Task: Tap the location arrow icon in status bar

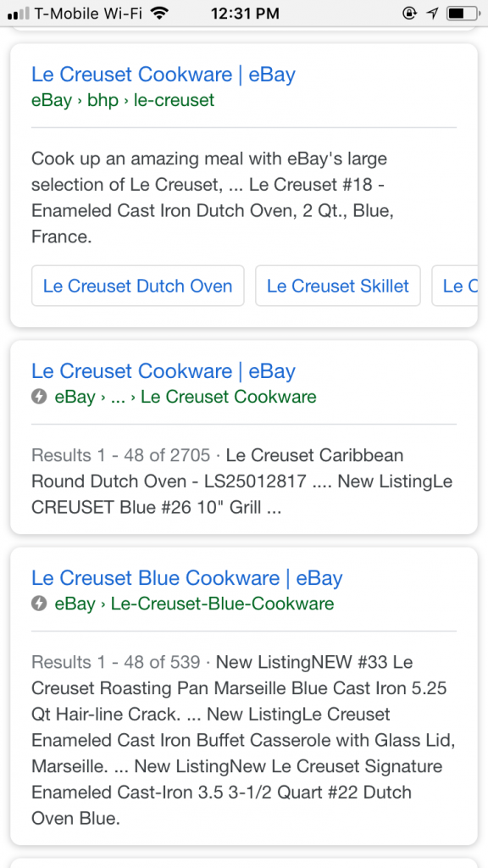Action: point(432,13)
